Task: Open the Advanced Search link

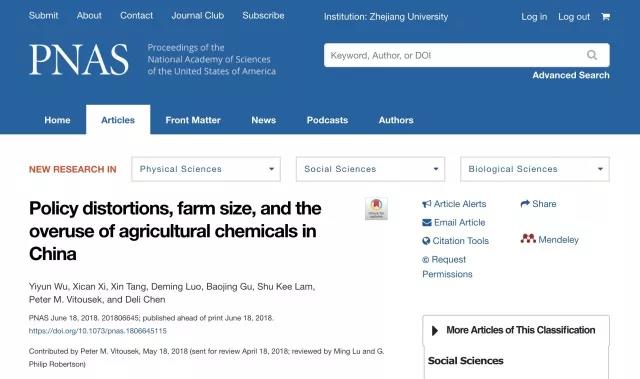Action: (x=571, y=75)
